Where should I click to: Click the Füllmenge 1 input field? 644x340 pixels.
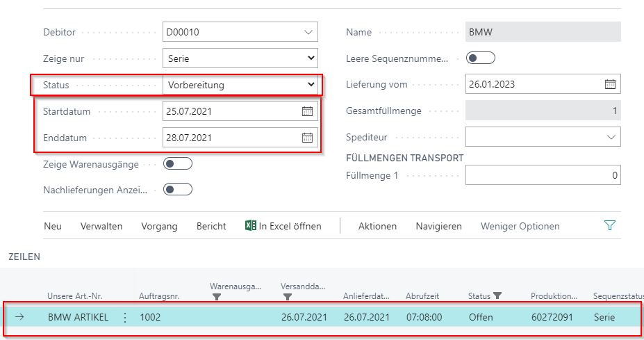coord(543,176)
